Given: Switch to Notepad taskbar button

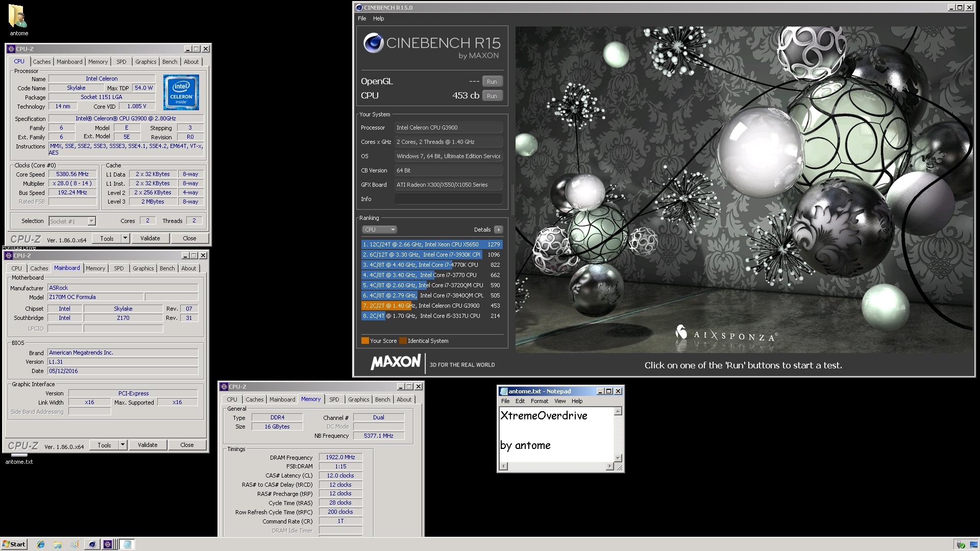Looking at the screenshot, I should [x=127, y=544].
